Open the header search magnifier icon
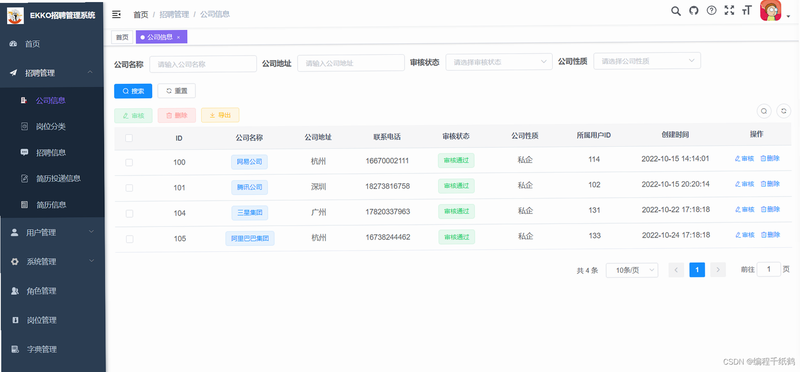The width and height of the screenshot is (800, 372). tap(676, 11)
